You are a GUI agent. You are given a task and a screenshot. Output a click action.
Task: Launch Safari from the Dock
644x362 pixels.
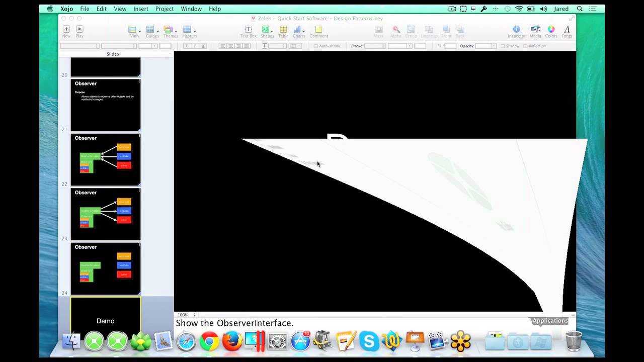(186, 341)
